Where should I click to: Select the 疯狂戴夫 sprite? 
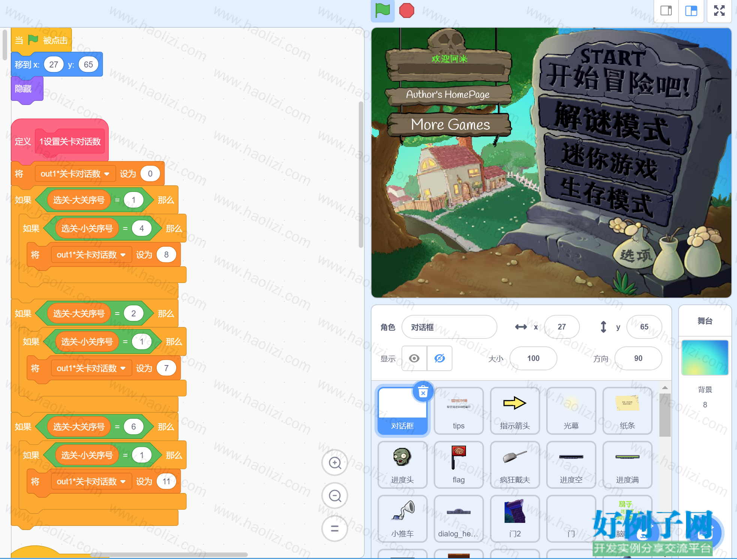tap(515, 465)
